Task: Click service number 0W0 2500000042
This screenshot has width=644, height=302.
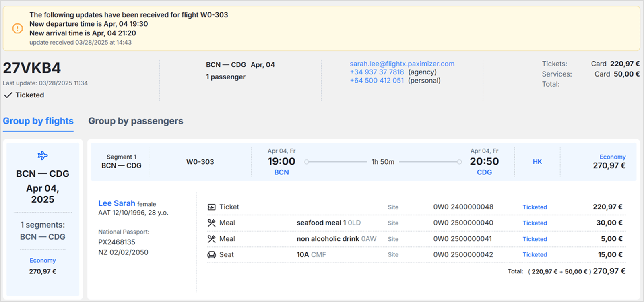Action: 463,254
